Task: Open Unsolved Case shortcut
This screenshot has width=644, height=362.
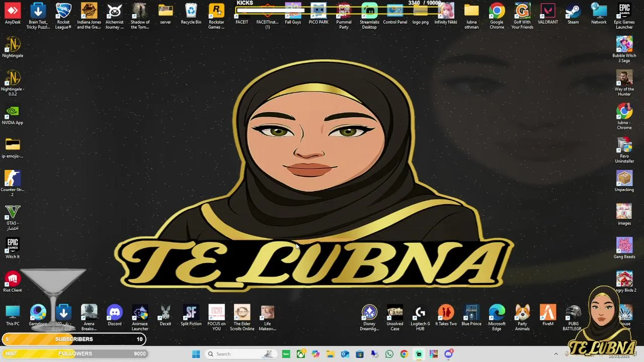Action: tap(395, 318)
